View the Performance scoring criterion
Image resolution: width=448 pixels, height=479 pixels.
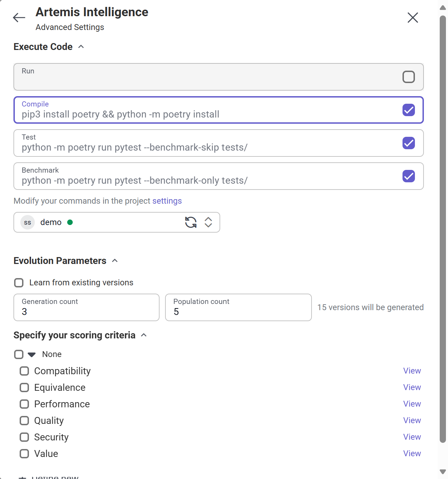coord(412,404)
